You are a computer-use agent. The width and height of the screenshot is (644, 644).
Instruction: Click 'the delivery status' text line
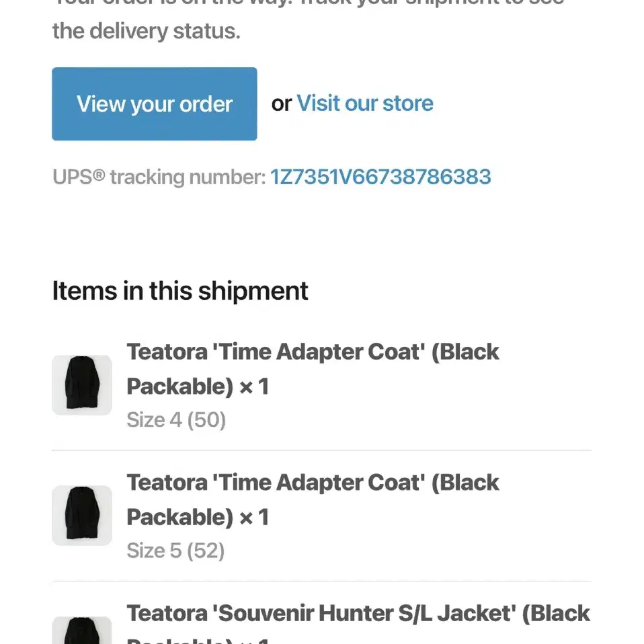point(147,31)
